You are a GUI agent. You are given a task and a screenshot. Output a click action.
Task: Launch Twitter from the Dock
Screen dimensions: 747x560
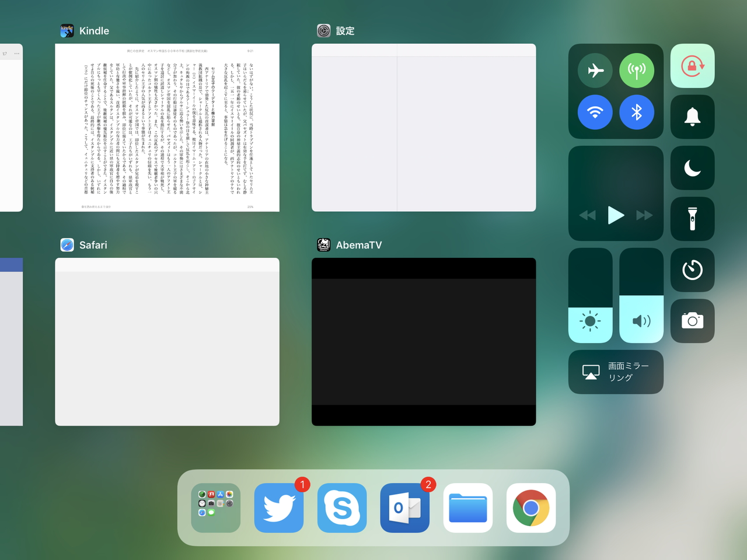tap(279, 508)
